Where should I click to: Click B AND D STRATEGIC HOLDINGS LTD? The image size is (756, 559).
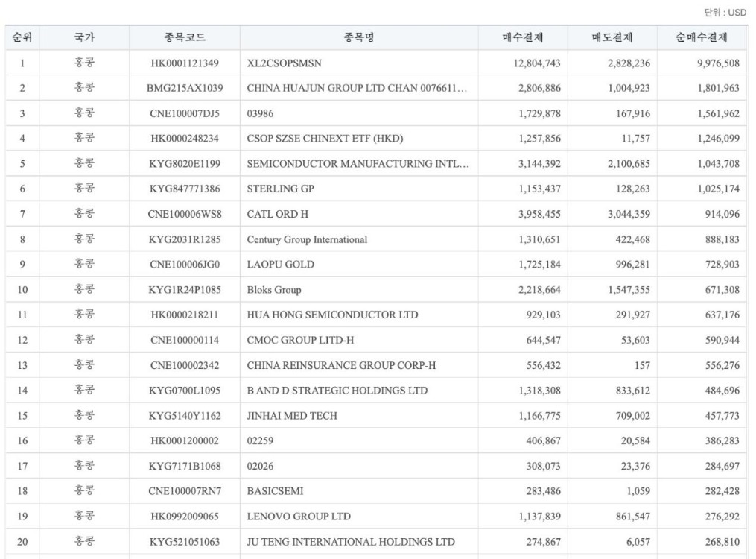(x=337, y=391)
